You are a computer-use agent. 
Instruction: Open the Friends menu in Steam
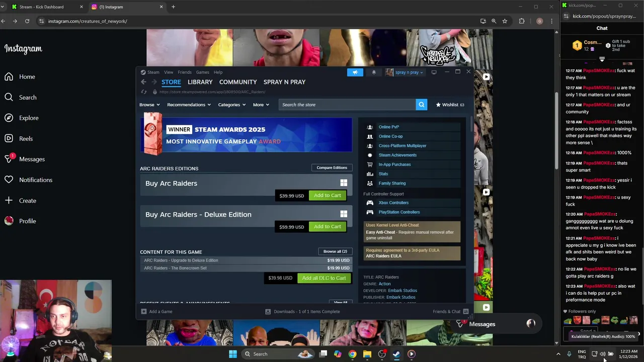[x=185, y=72]
